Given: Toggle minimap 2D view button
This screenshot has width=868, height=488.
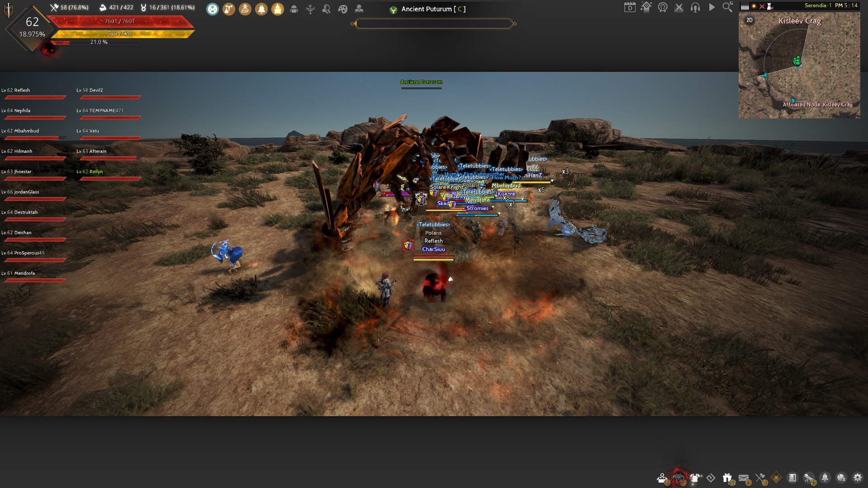Looking at the screenshot, I should pos(750,20).
